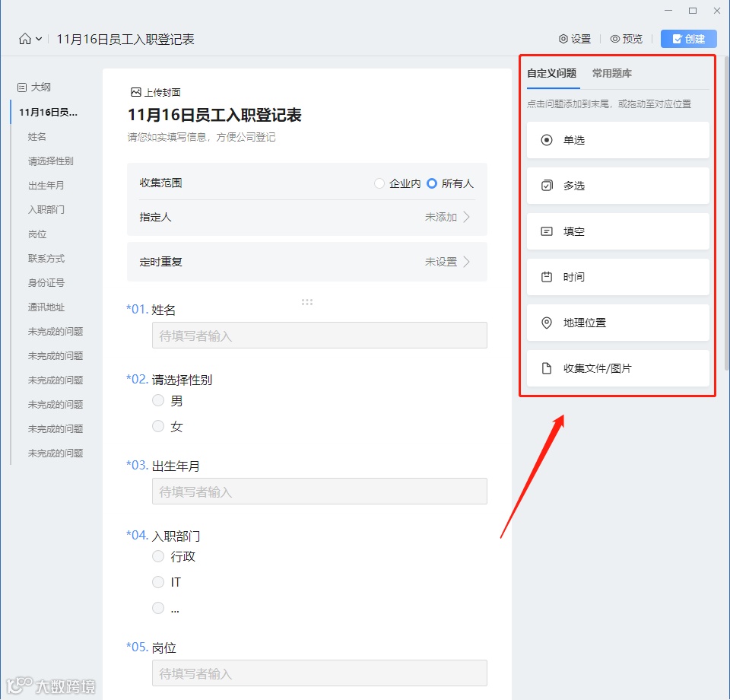Click the 未添加 status text
The width and height of the screenshot is (730, 700).
[x=440, y=217]
